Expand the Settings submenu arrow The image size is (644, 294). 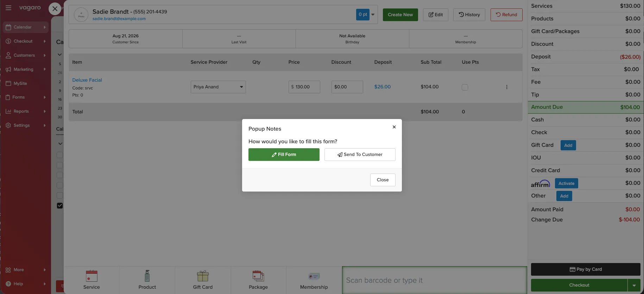(45, 125)
